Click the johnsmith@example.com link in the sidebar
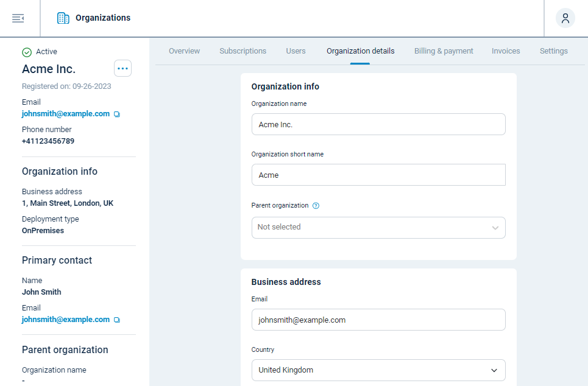The image size is (588, 386). coord(66,113)
